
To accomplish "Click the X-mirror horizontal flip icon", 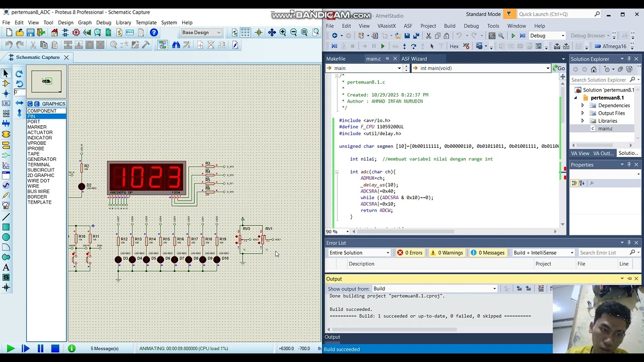I will [19, 103].
